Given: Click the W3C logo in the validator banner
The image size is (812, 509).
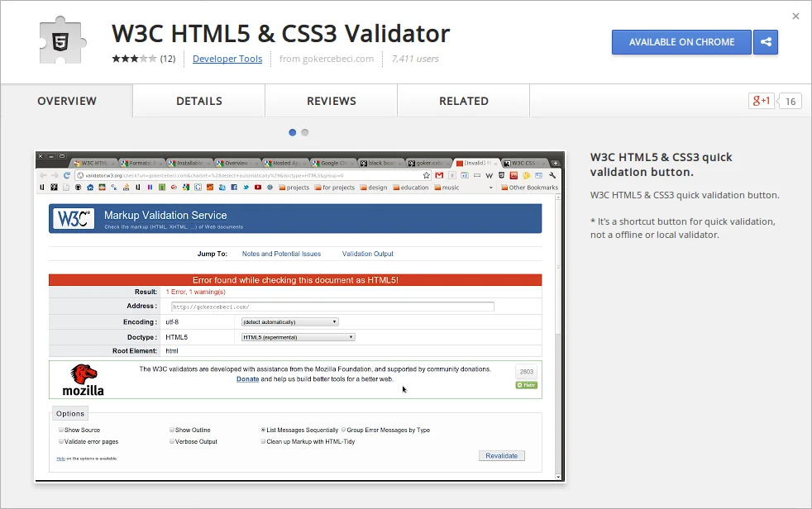Looking at the screenshot, I should 74,218.
